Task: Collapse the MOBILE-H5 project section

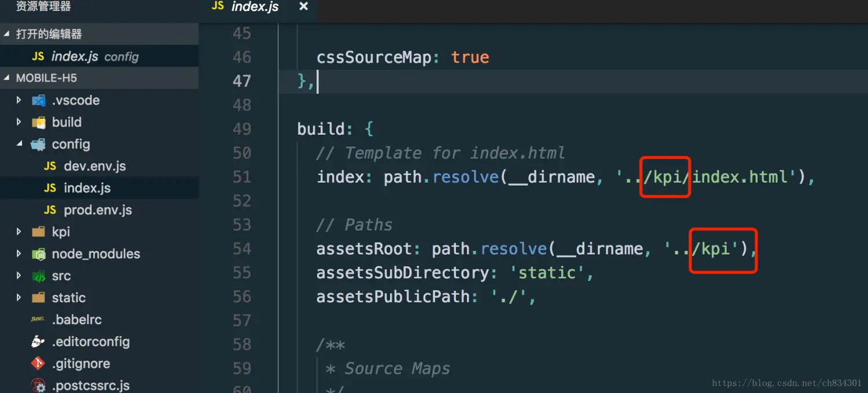Action: coord(7,78)
